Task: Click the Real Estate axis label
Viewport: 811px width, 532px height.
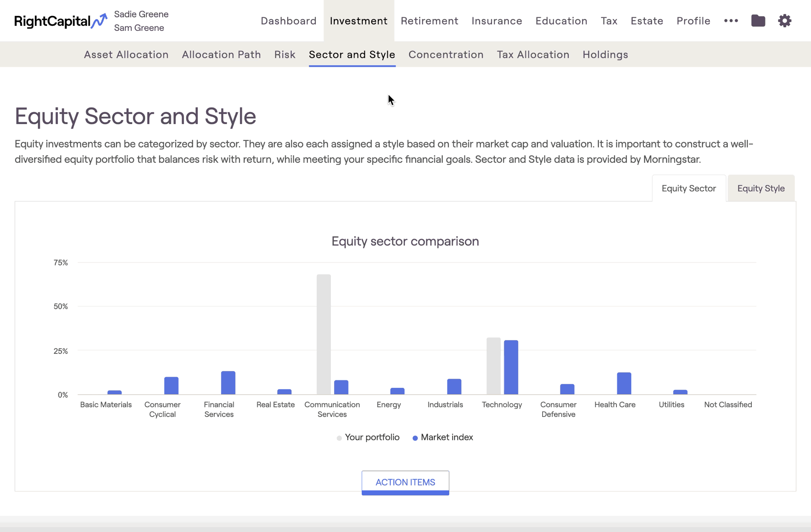Action: click(275, 404)
